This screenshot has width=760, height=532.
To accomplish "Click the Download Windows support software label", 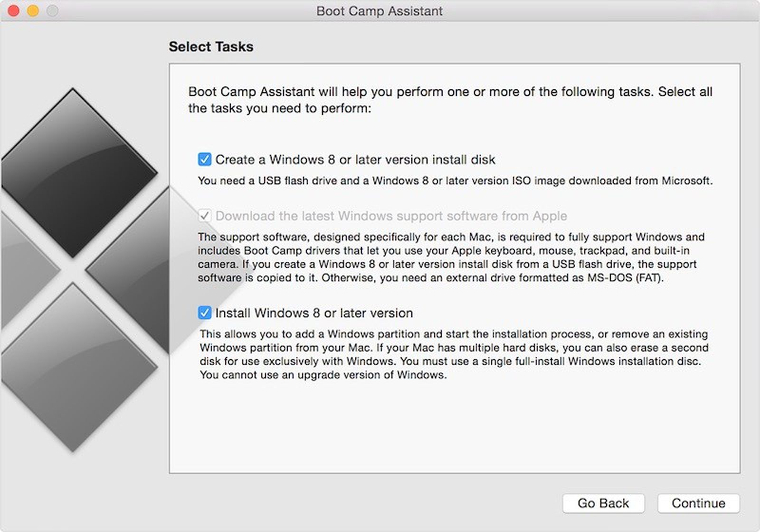I will pyautogui.click(x=391, y=216).
